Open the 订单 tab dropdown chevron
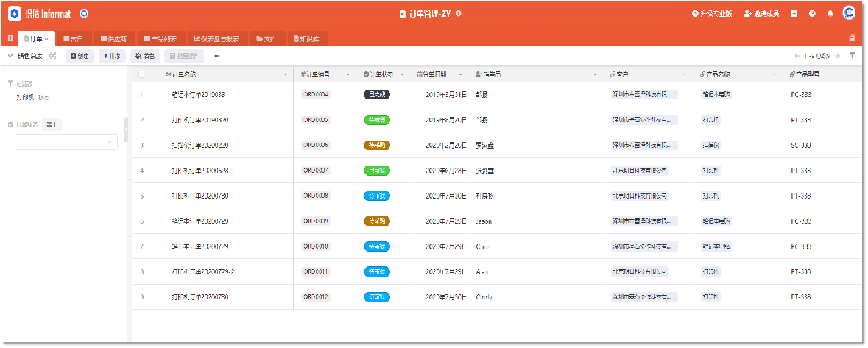The image size is (868, 348). pos(46,39)
